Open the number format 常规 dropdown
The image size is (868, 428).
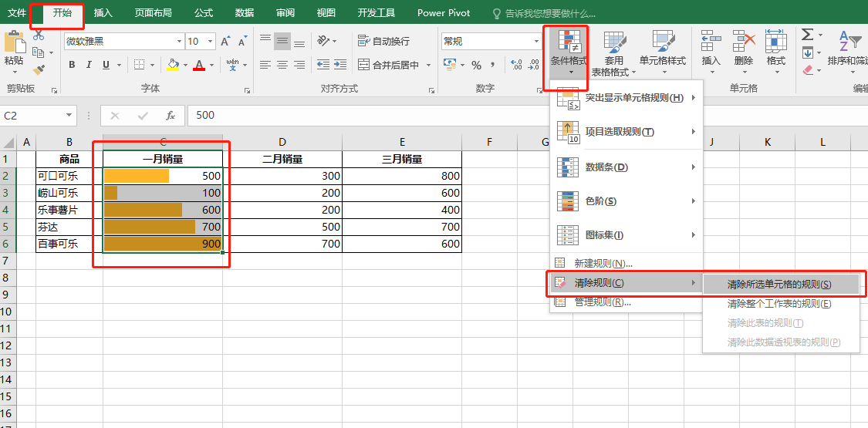click(536, 42)
